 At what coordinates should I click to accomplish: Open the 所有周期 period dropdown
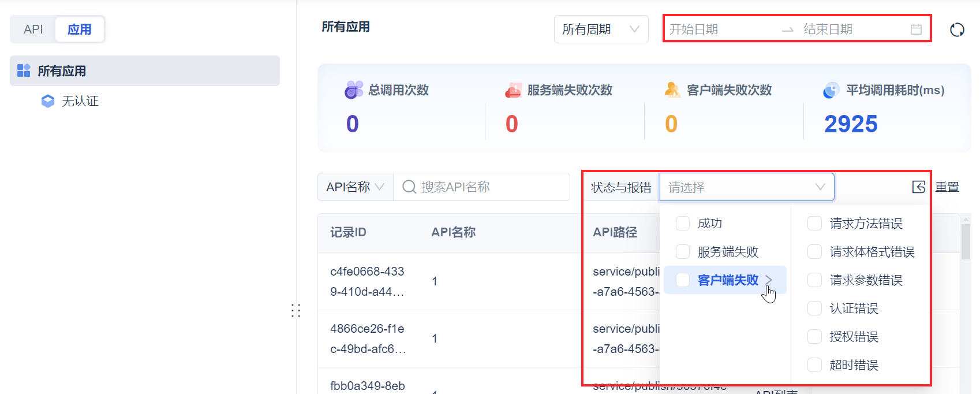point(601,29)
